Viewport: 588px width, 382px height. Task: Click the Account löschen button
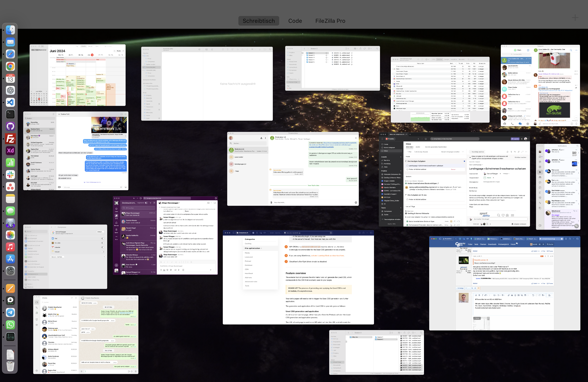tap(57, 257)
